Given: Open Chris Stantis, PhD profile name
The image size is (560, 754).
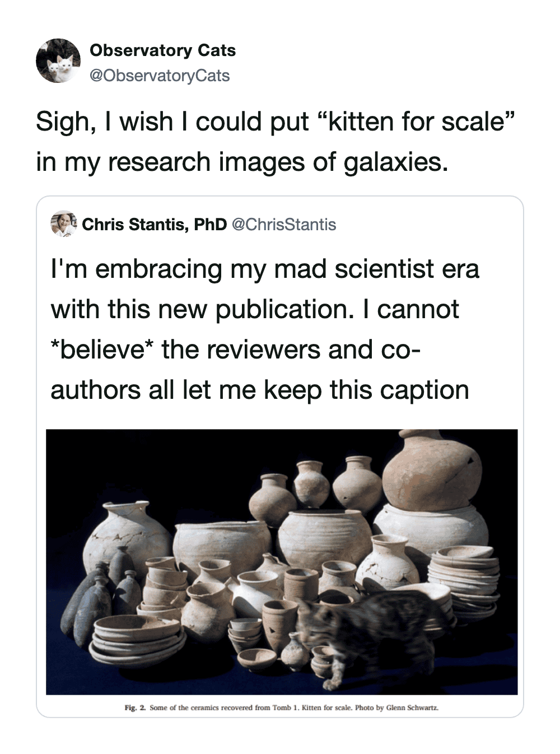Looking at the screenshot, I should [154, 225].
